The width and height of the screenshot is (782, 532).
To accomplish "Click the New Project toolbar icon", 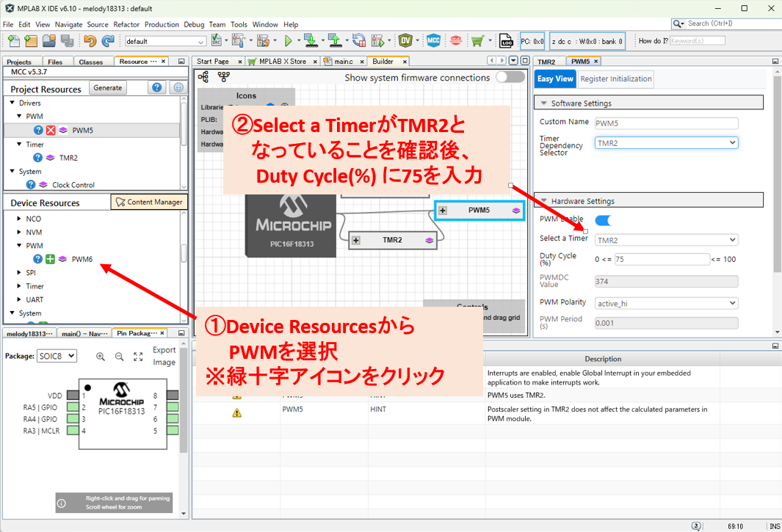I will tap(12, 41).
